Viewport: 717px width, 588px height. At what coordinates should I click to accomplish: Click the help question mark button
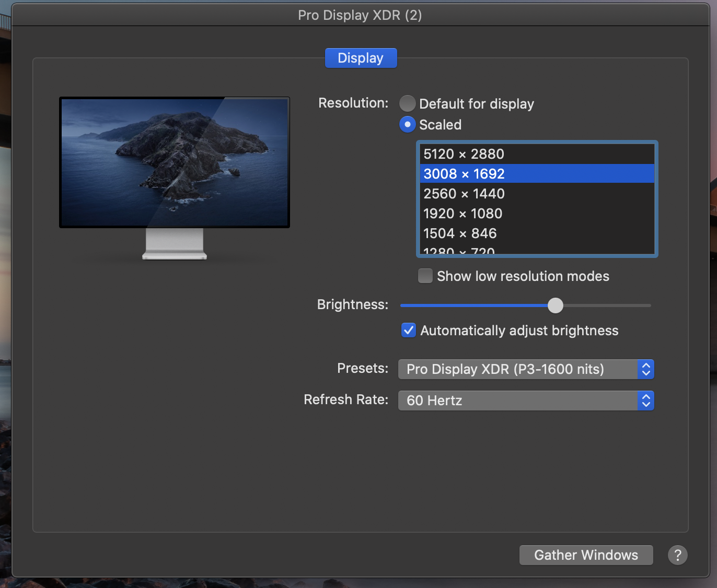[x=677, y=555]
